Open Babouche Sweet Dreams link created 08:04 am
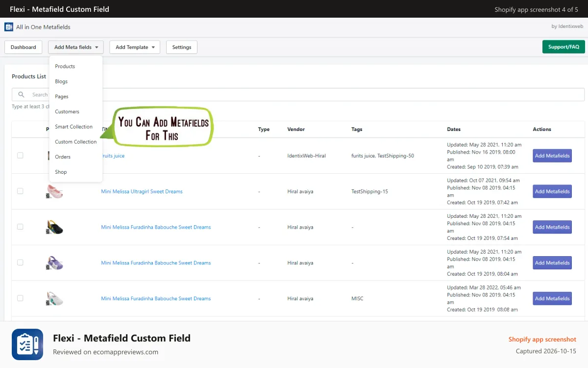Viewport: 588px width, 368px height. 156,263
